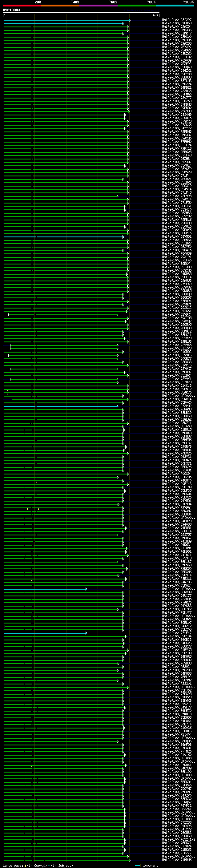Image resolution: width=197 pixels, height=868 pixels.
Task: Click hit label UniRef100_A3E3L1
Action: (177, 579)
